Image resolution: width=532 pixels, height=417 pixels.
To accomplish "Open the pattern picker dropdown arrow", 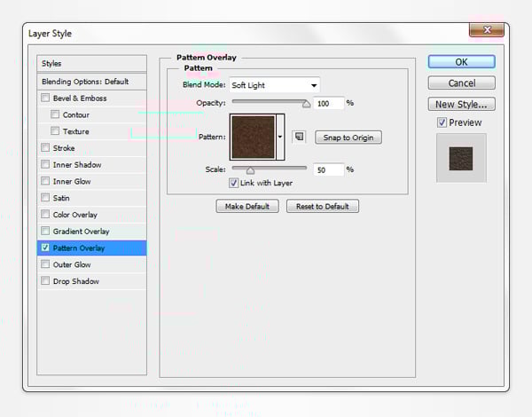I will (281, 137).
